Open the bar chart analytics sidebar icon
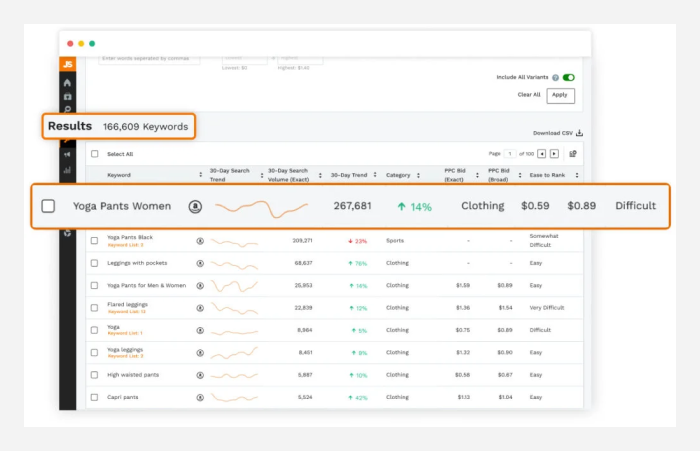The image size is (700, 451). coord(67,170)
